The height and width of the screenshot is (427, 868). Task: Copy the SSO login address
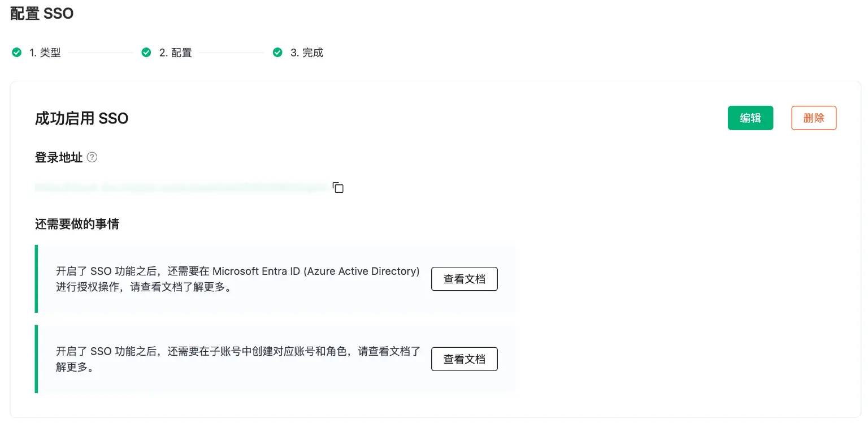click(x=337, y=187)
